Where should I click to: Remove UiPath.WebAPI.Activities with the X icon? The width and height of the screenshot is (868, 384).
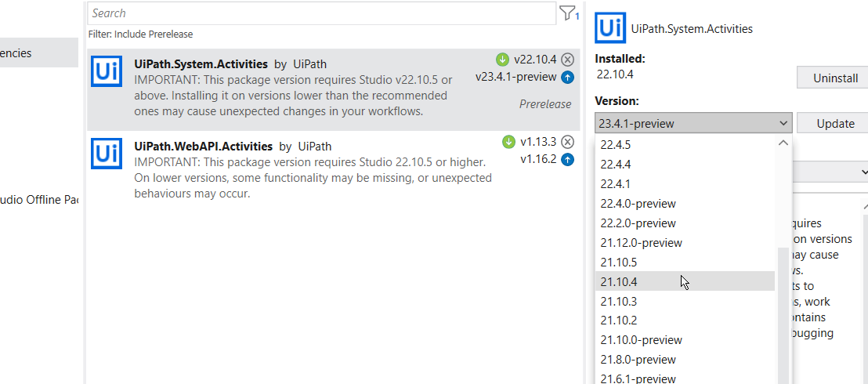(567, 142)
